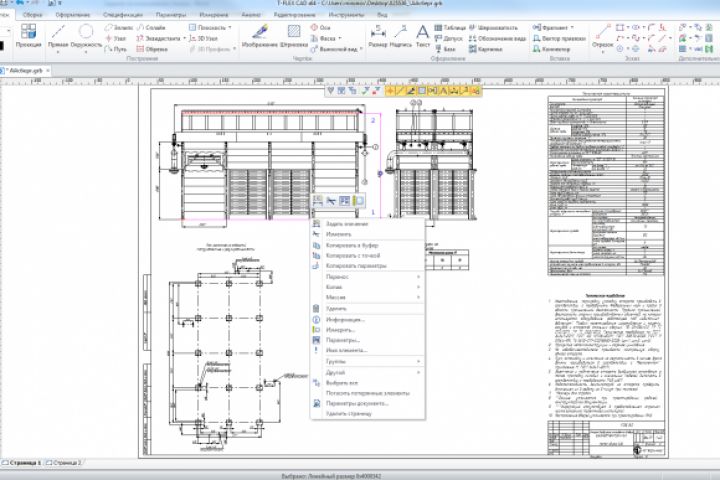The width and height of the screenshot is (720, 480).
Task: Select the Текст tool
Action: coord(422,37)
